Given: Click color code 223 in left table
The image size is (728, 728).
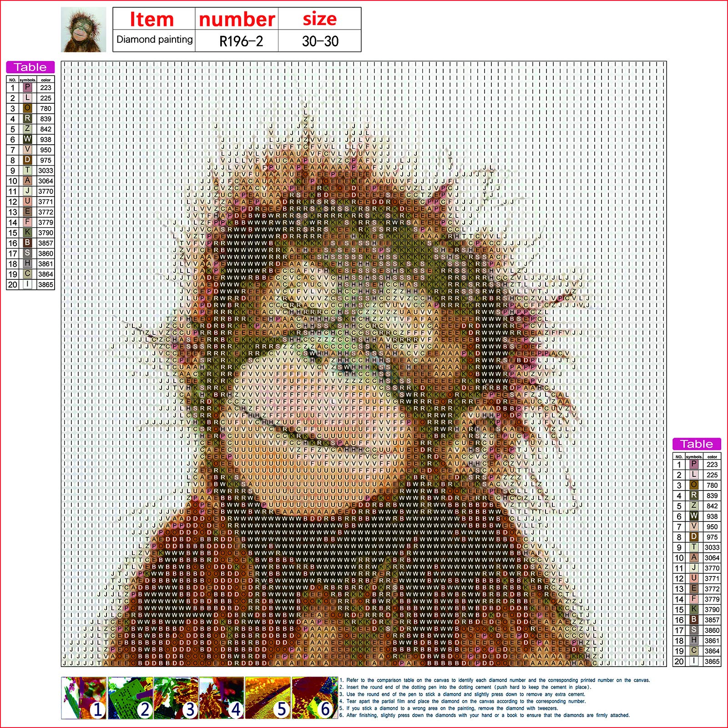Looking at the screenshot, I should (45, 88).
